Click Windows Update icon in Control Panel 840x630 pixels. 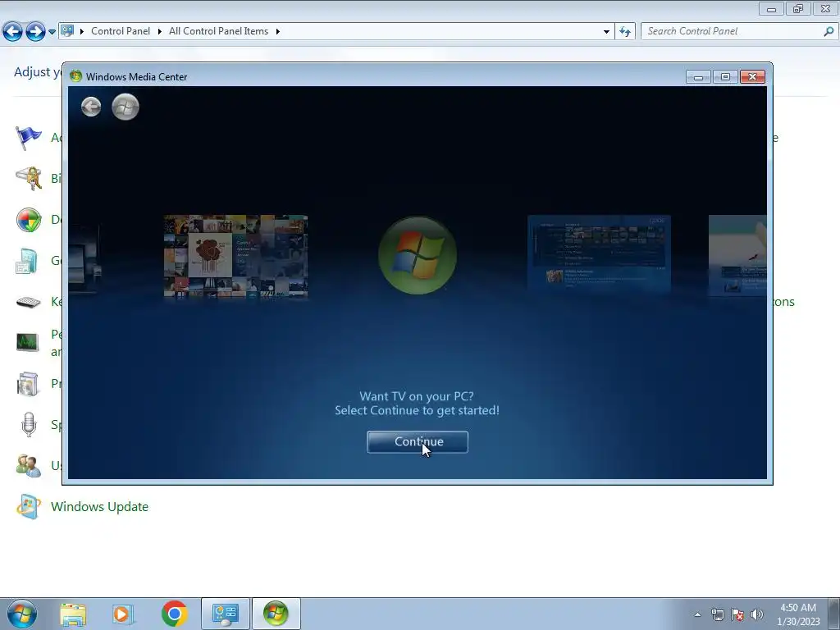pyautogui.click(x=29, y=506)
